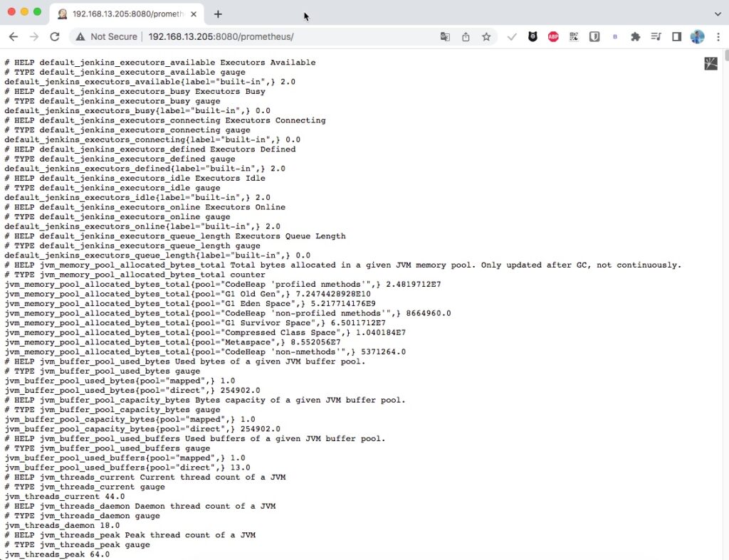The width and height of the screenshot is (729, 560).
Task: Open the shield-shaped extension icon
Action: [594, 37]
